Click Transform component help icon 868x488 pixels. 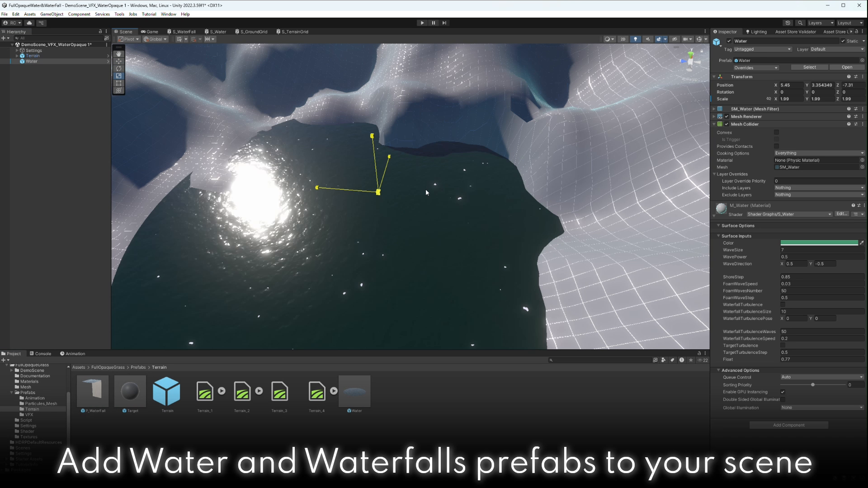pyautogui.click(x=849, y=77)
